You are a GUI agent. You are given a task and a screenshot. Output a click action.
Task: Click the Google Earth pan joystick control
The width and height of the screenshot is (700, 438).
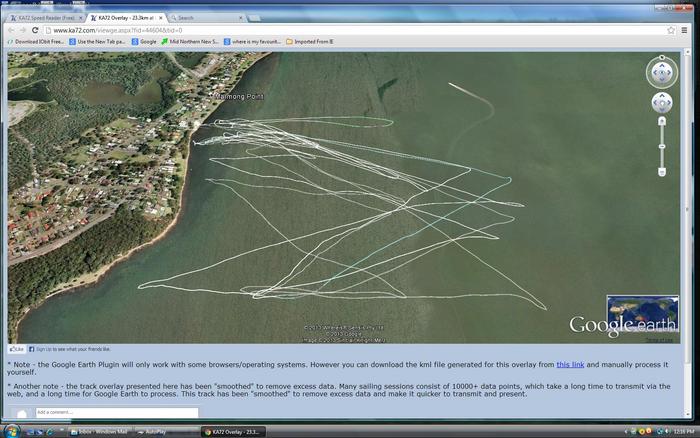coord(661,103)
